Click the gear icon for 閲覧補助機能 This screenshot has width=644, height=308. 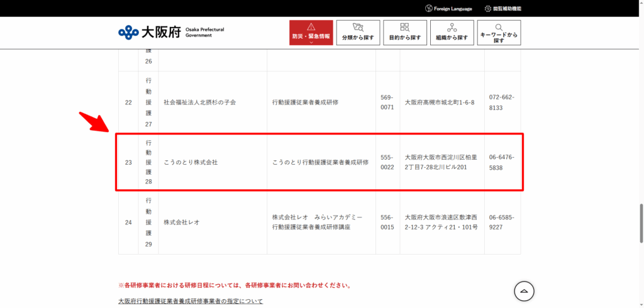(487, 9)
